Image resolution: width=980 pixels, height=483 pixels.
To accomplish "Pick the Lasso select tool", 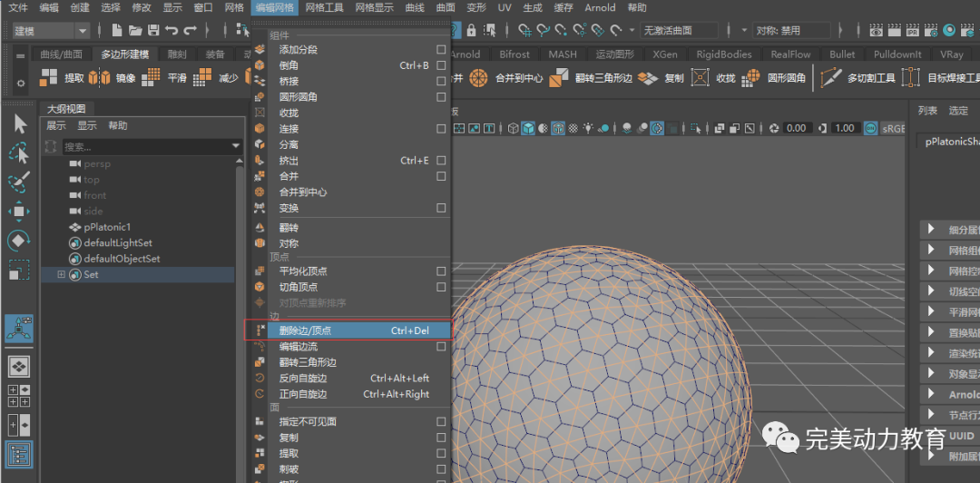I will click(x=19, y=152).
